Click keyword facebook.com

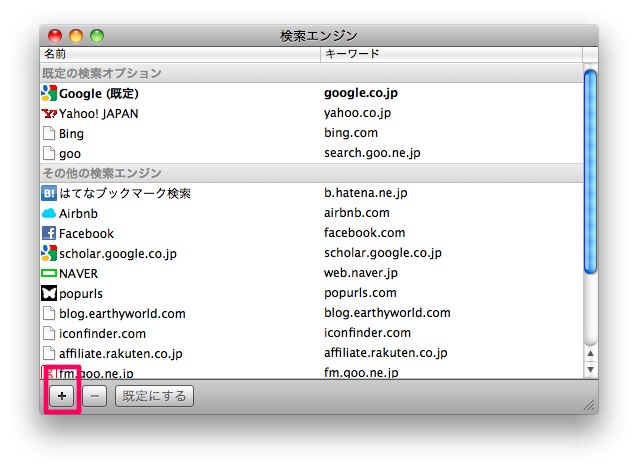point(365,233)
